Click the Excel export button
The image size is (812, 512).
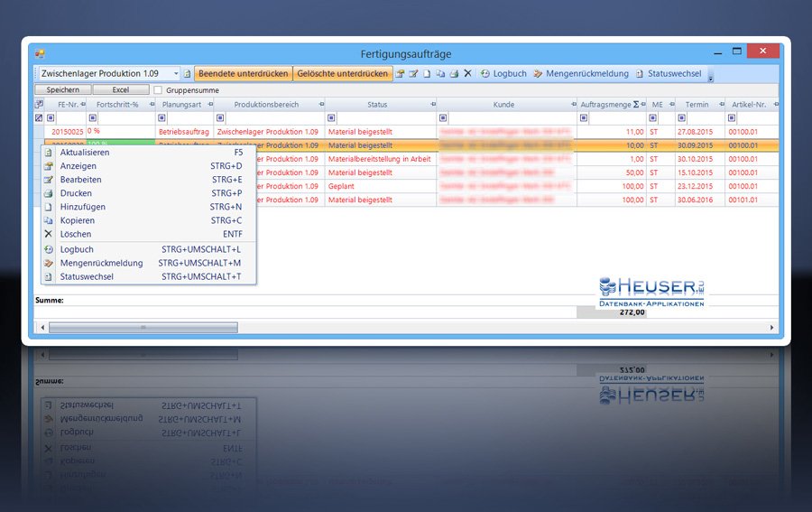(121, 89)
